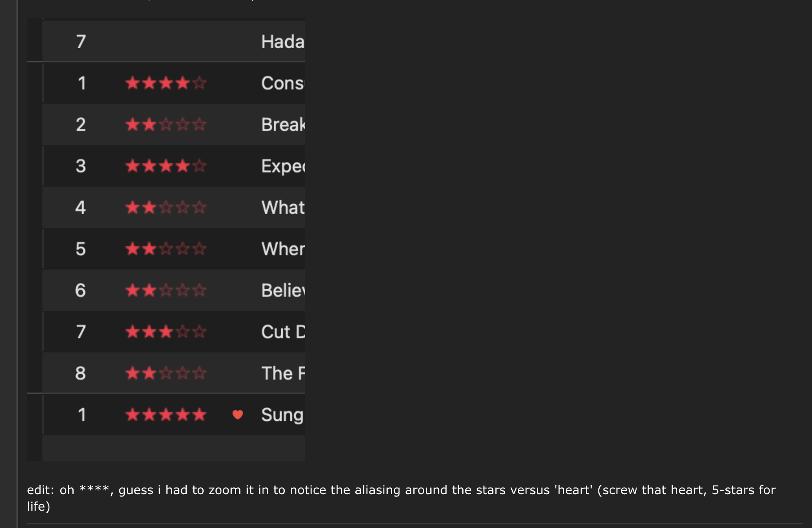Select the Expe track title
812x528 pixels.
click(x=283, y=166)
